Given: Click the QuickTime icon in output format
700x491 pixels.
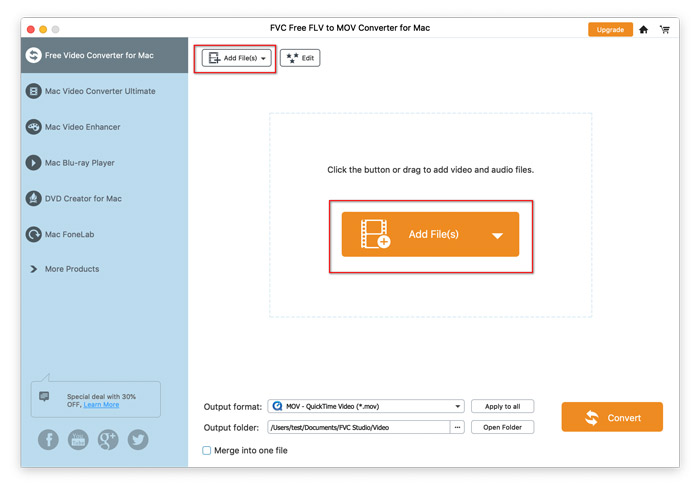Looking at the screenshot, I should [x=277, y=406].
